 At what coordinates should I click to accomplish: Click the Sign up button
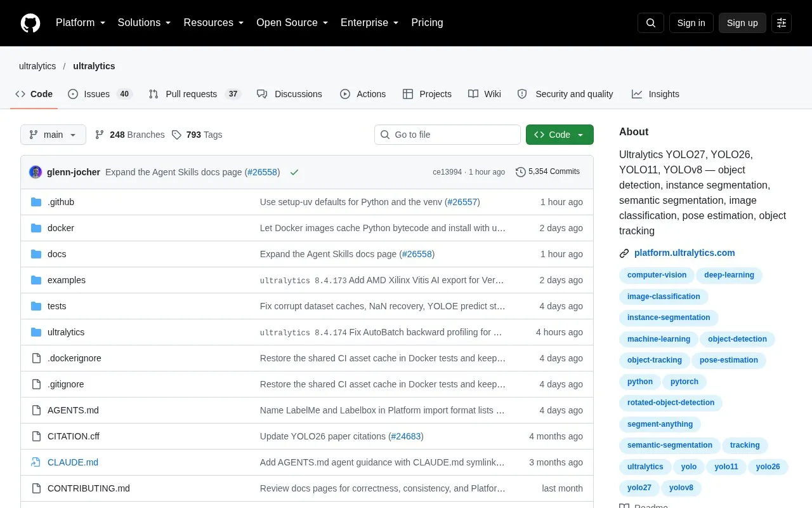(x=742, y=23)
